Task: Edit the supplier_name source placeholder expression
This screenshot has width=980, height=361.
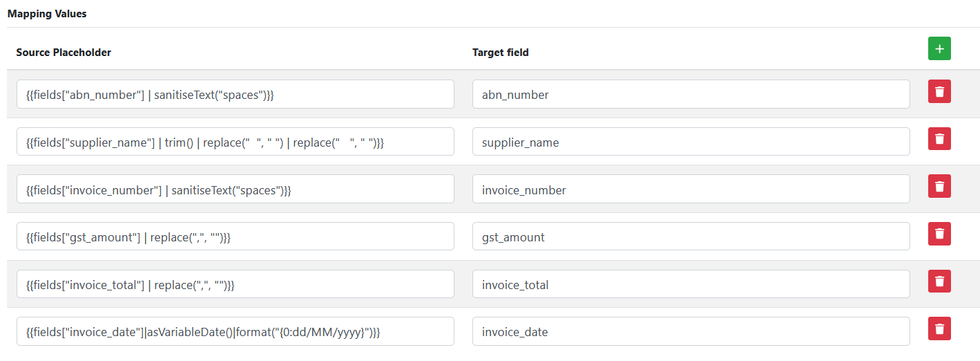Action: [235, 142]
